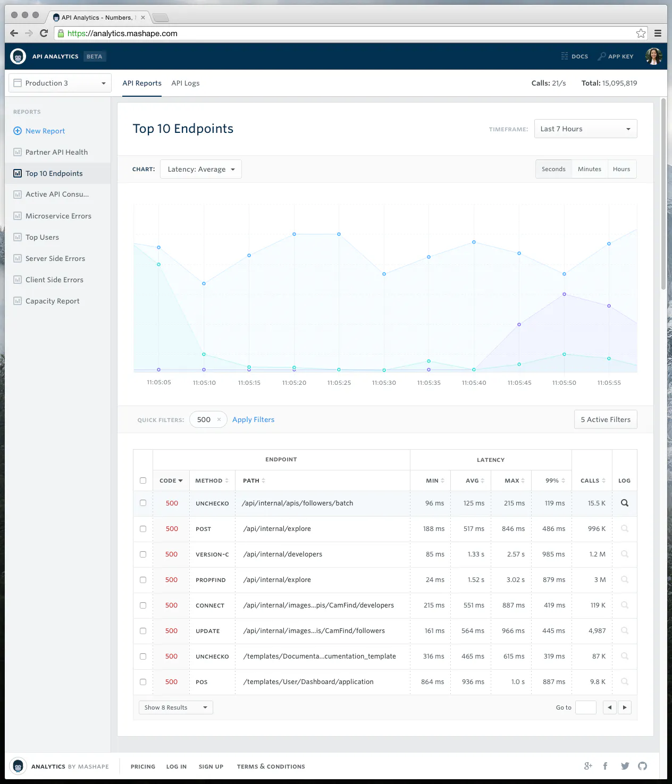Viewport: 672px width, 784px height.
Task: Go to next results page arrow
Action: pyautogui.click(x=625, y=707)
